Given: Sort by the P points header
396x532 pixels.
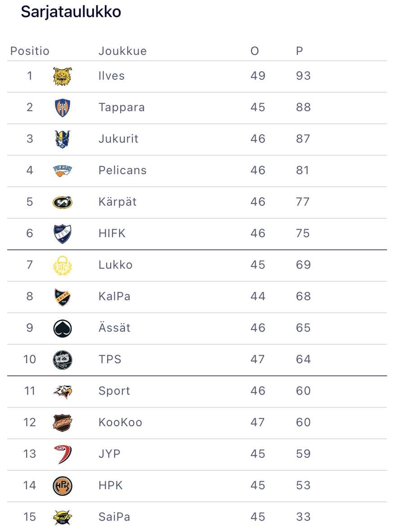Looking at the screenshot, I should click(x=299, y=51).
